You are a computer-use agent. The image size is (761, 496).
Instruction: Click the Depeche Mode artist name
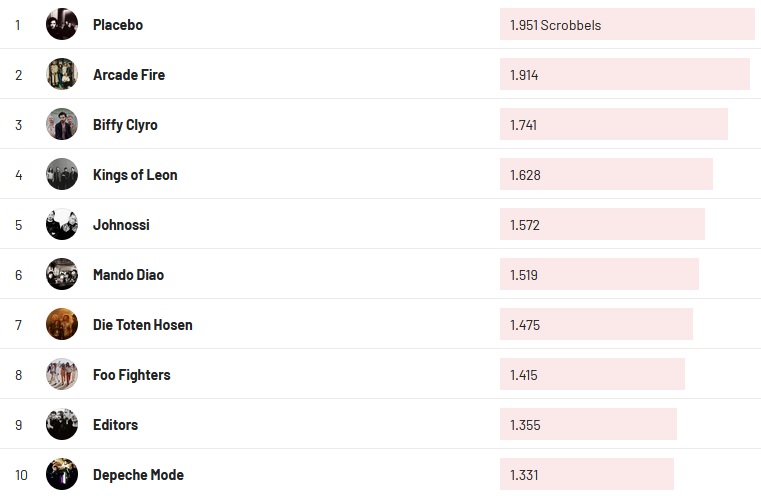tap(138, 475)
